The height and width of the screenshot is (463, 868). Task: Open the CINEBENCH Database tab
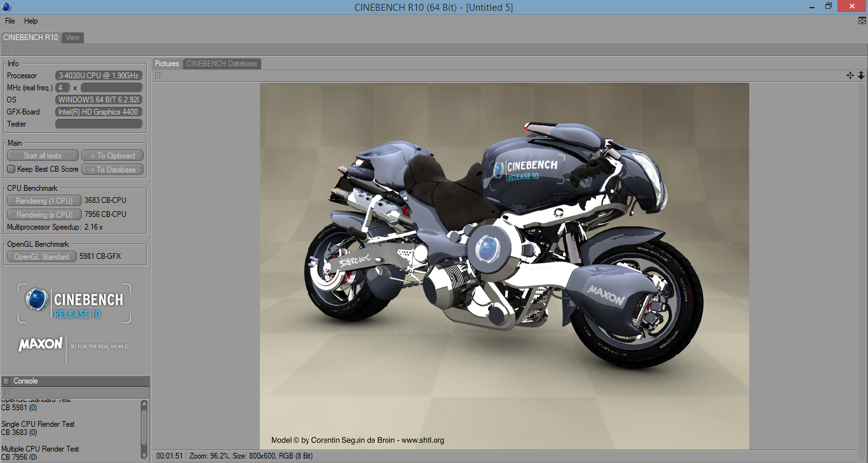click(222, 64)
